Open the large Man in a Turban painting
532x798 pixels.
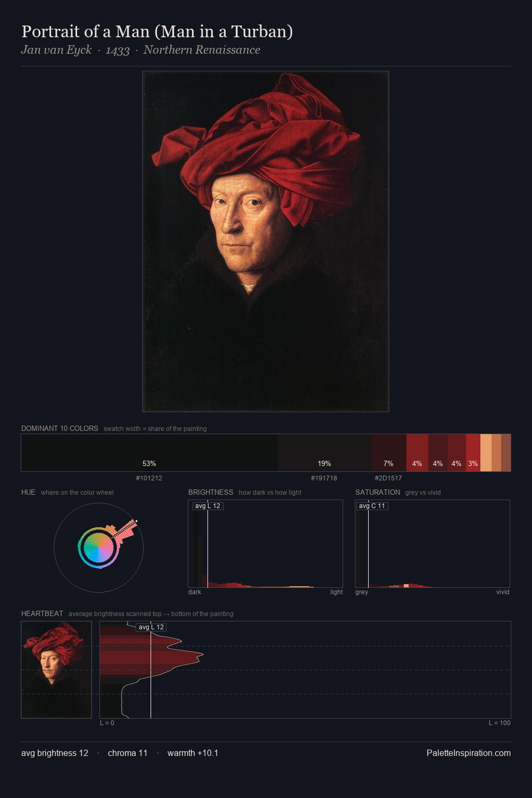[x=265, y=242]
